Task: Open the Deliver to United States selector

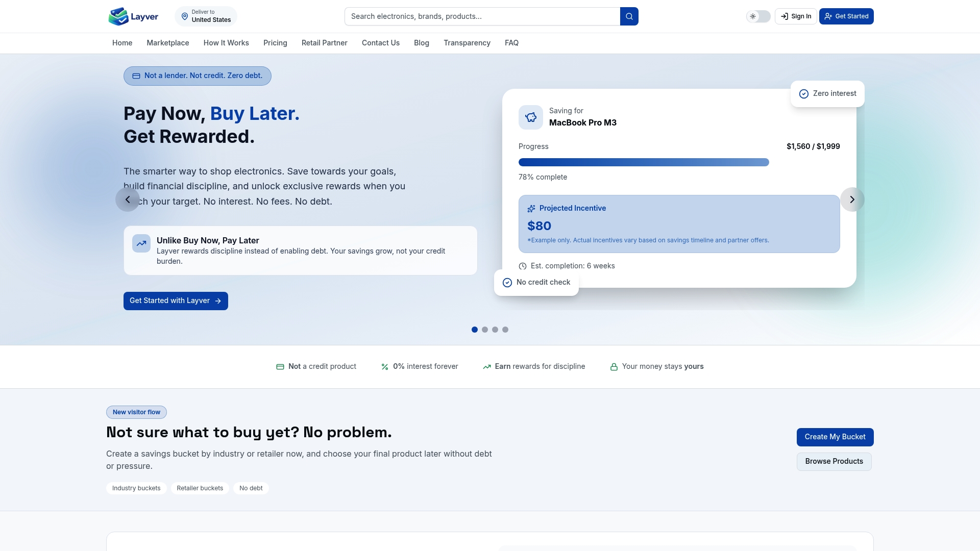Action: tap(206, 16)
